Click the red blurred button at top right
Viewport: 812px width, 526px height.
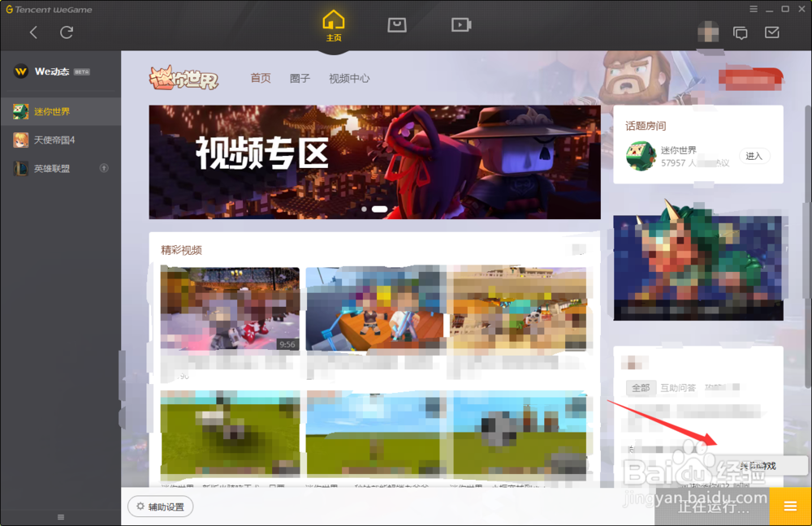pyautogui.click(x=750, y=79)
